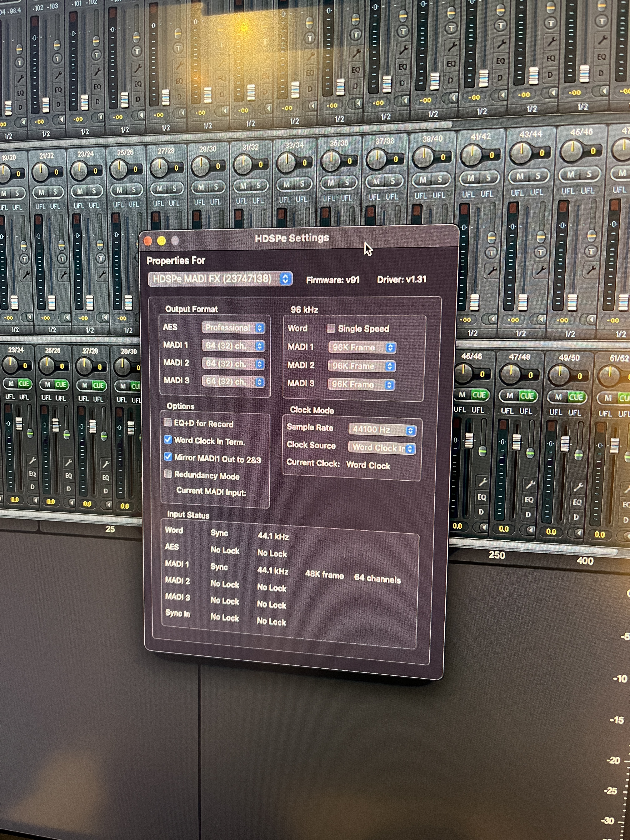Viewport: 630px width, 840px height.
Task: Open MADI 3 64 (32) ch. output dropdown
Action: [x=233, y=382]
